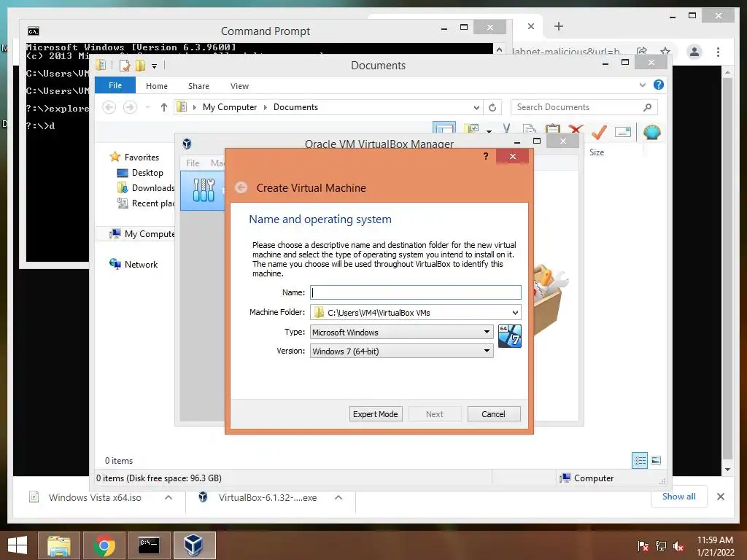
Task: Click the Refresh button in the address bar
Action: tap(492, 108)
